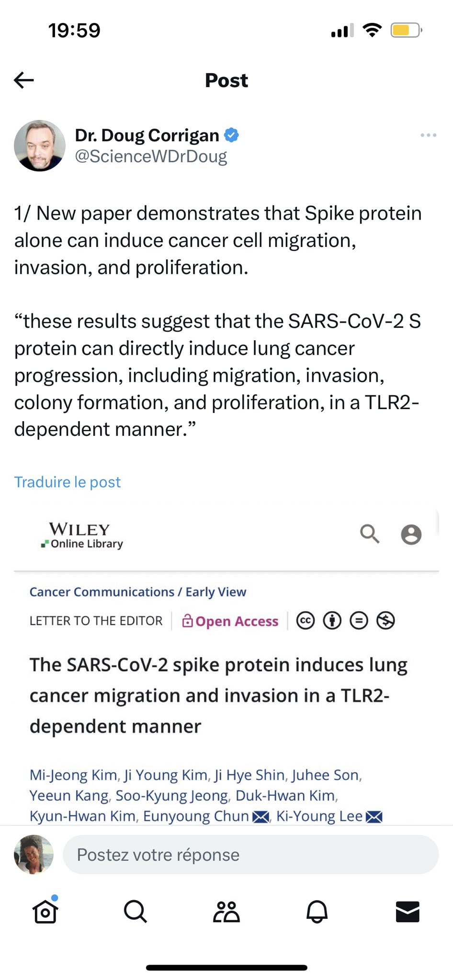Tap the Traduire le post link
Screen dimensions: 453x980
point(68,482)
